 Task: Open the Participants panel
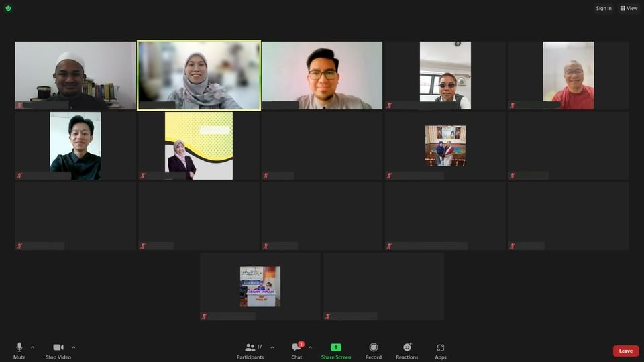click(x=250, y=350)
